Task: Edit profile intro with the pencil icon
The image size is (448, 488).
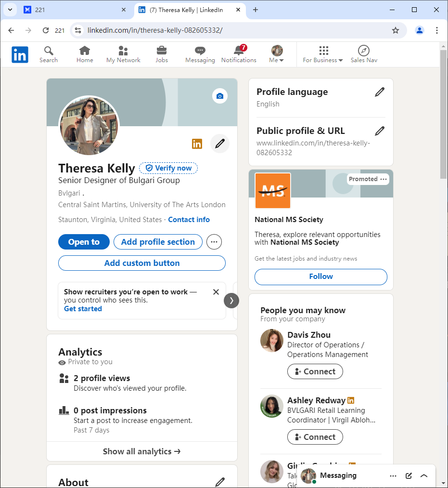Action: tap(220, 144)
